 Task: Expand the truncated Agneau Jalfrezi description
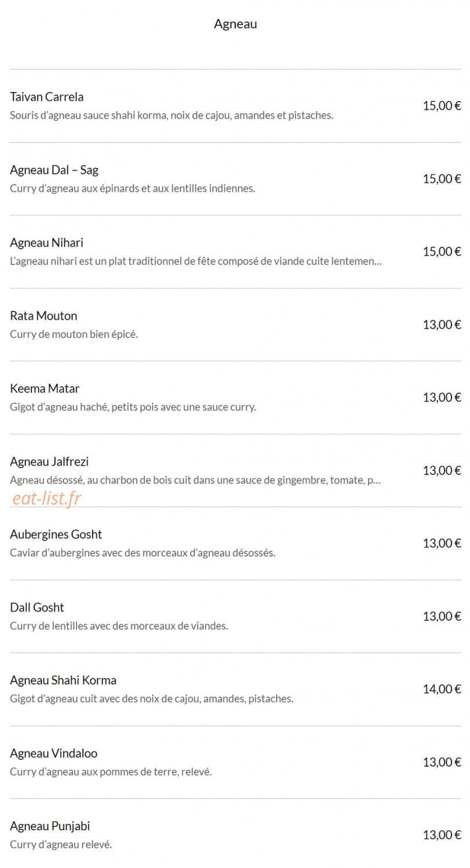tap(196, 480)
